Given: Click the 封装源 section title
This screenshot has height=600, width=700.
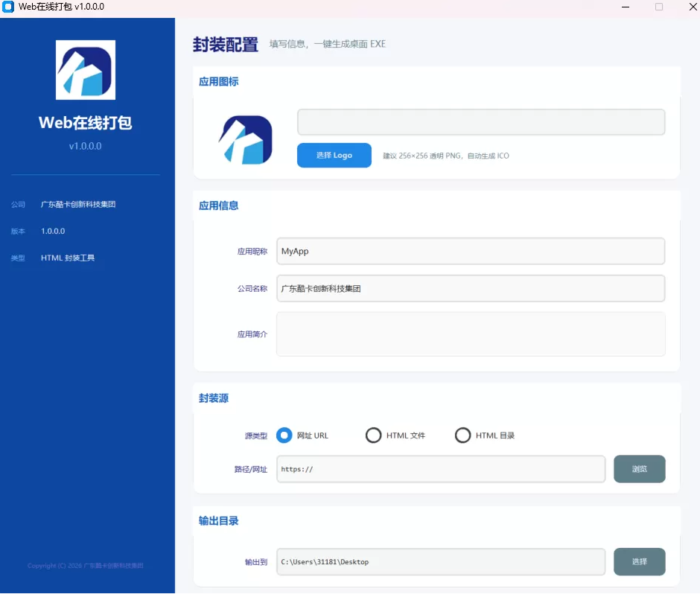Looking at the screenshot, I should (214, 398).
